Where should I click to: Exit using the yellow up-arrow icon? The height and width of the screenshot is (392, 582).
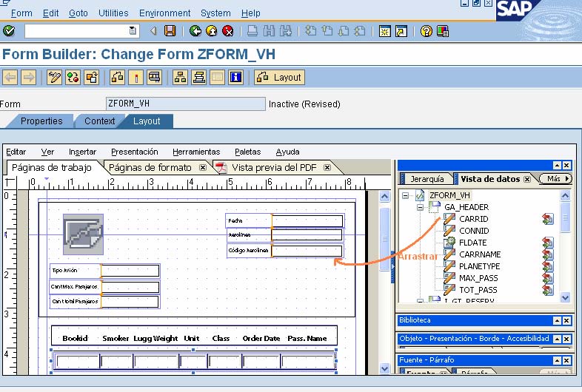pyautogui.click(x=212, y=31)
